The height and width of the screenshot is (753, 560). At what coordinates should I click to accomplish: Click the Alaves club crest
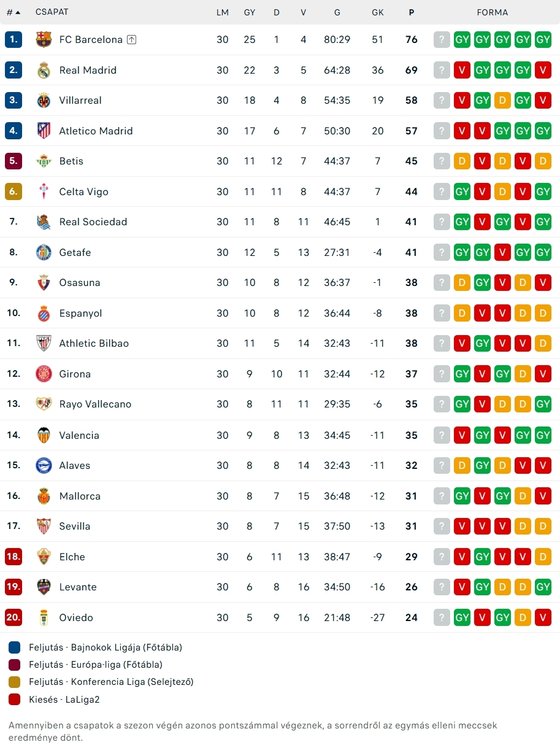(x=44, y=465)
